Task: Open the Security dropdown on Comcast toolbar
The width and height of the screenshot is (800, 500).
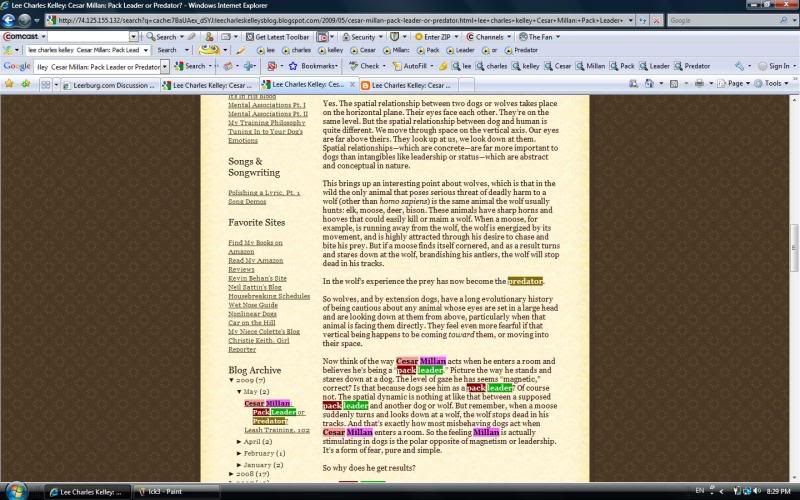Action: pos(380,37)
